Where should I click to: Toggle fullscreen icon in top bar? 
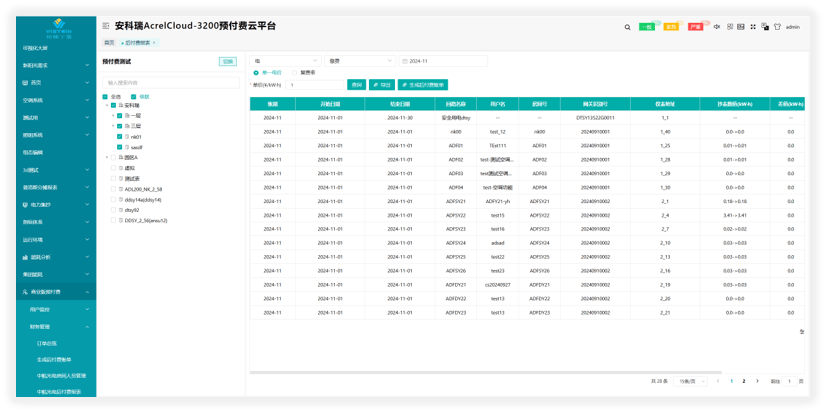[x=752, y=27]
